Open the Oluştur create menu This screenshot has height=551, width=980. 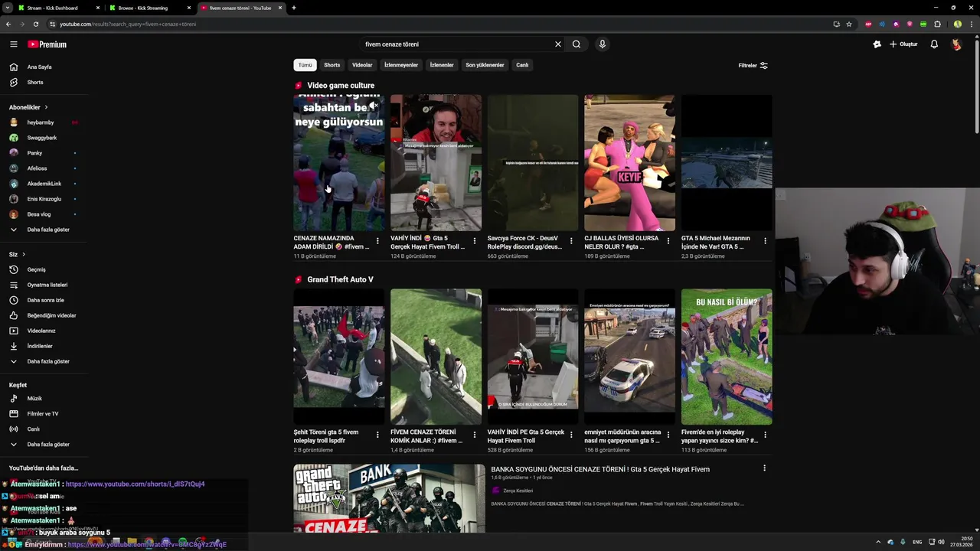click(903, 44)
